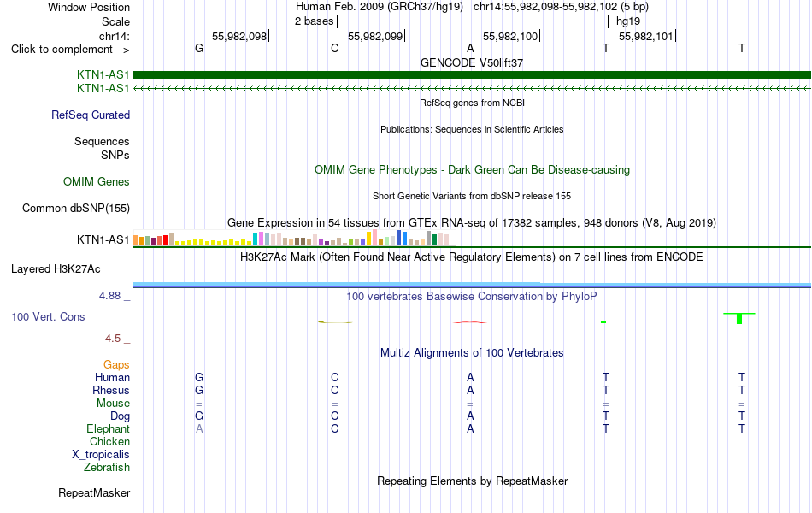Open the 'GENCODE V50lift37' track title
Screen dimensions: 812x513
click(x=472, y=62)
